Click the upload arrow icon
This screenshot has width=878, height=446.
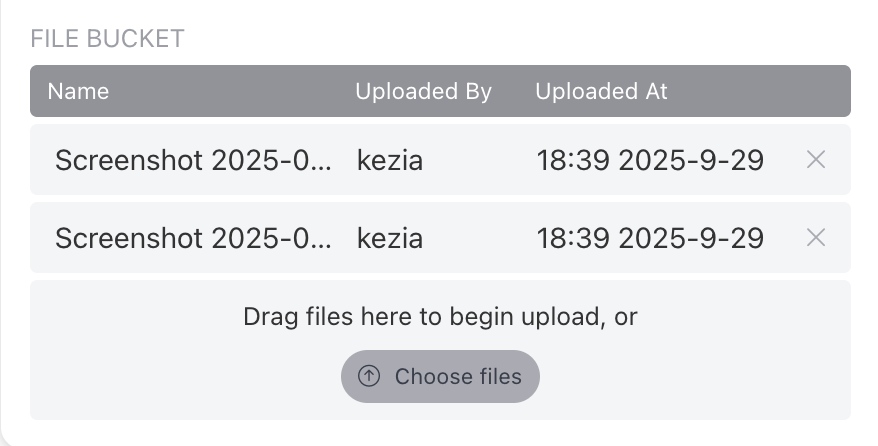[x=369, y=376]
